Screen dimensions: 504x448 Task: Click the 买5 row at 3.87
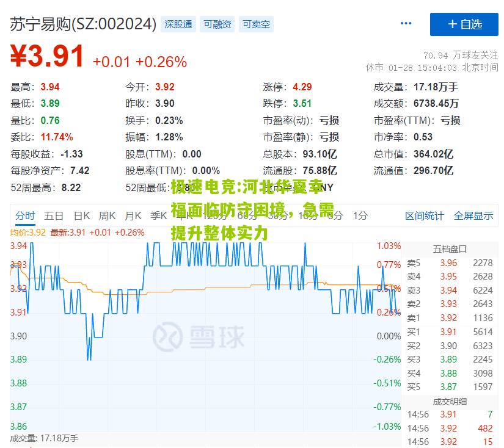(450, 387)
